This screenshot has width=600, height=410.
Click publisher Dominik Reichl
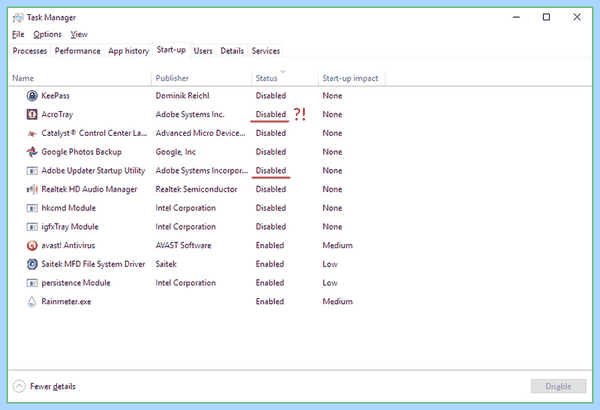(183, 96)
